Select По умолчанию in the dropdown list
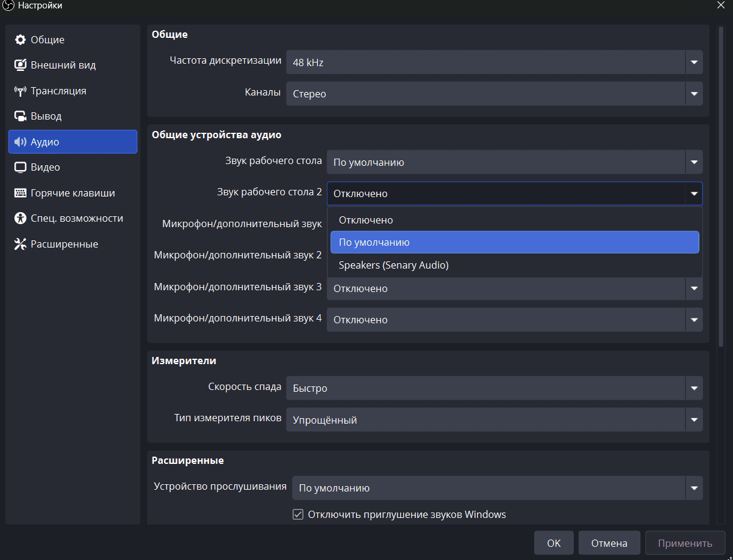Screen dimensions: 733x560 374,243
